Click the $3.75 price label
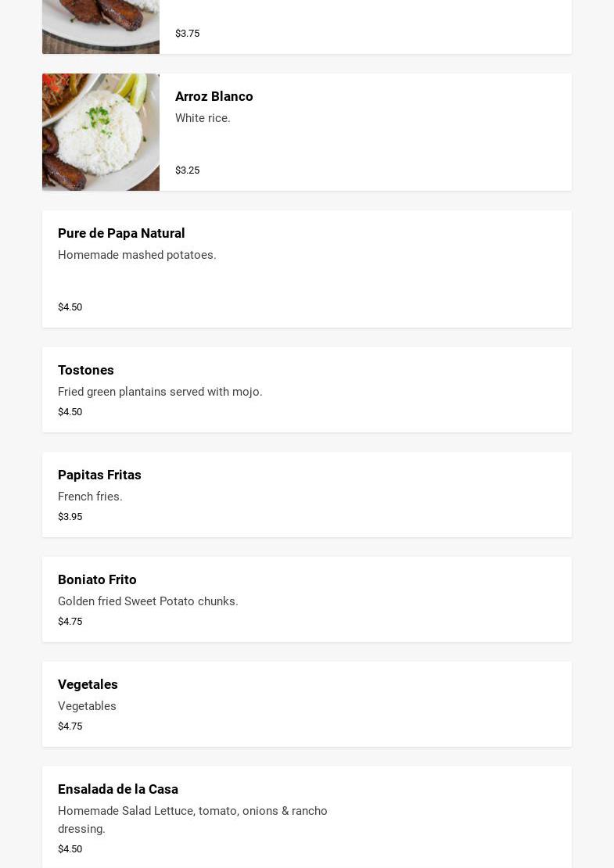Image resolution: width=614 pixels, height=868 pixels. point(187,33)
